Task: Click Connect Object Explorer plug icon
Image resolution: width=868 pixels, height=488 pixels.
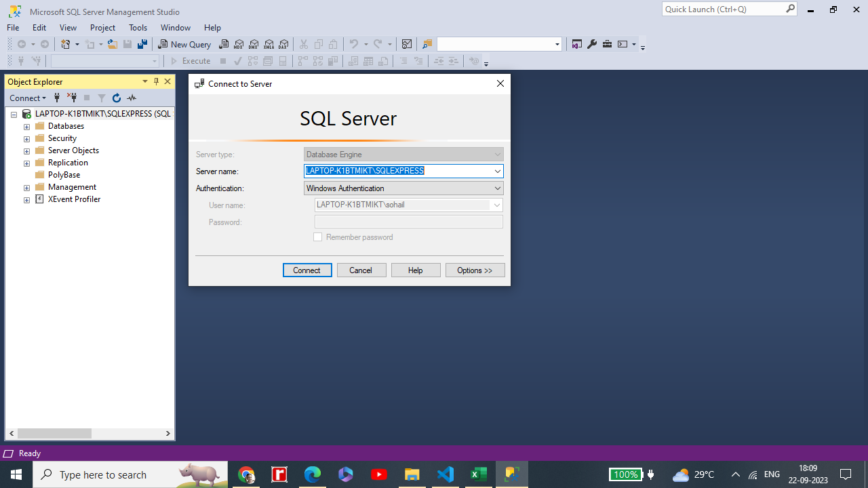Action: [x=57, y=98]
